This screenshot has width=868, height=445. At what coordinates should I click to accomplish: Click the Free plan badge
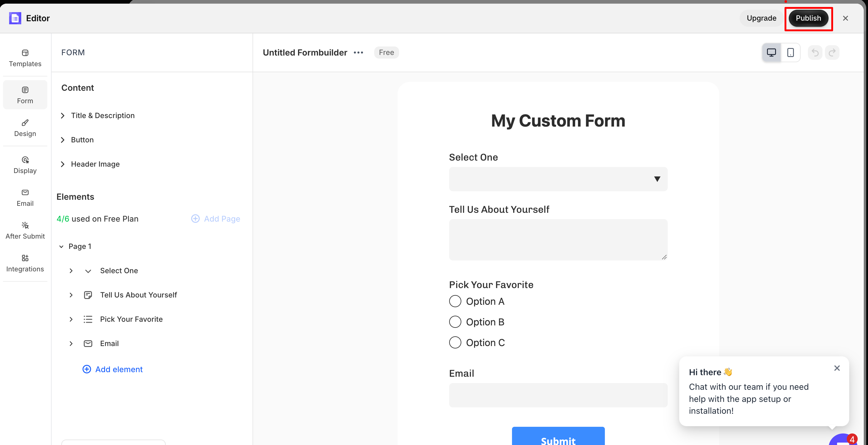(x=386, y=53)
